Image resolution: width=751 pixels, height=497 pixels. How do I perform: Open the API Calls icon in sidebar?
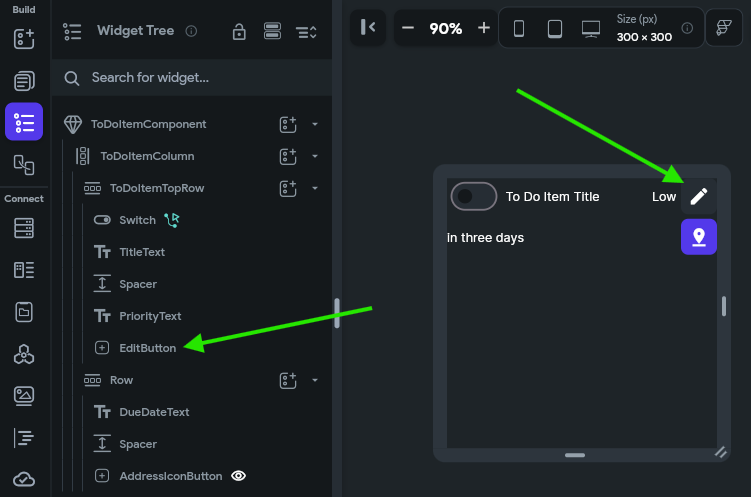24,354
